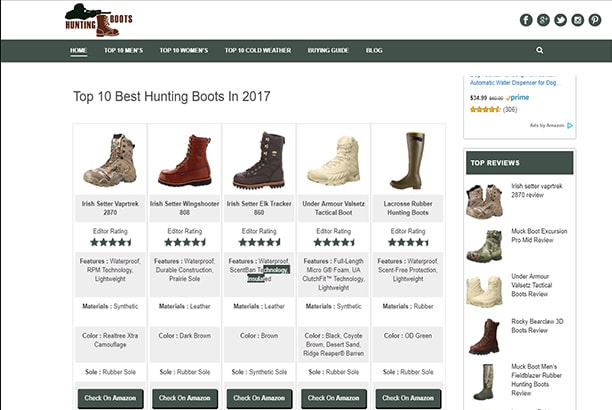
Task: Open the Blog menu item
Action: [374, 50]
